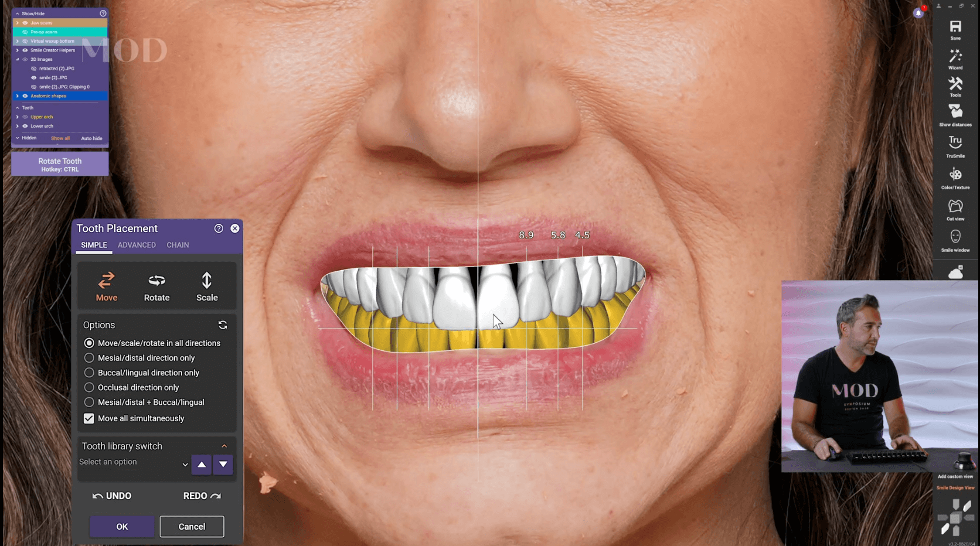Toggle visibility of Jaw scans
This screenshot has width=980, height=546.
[25, 23]
